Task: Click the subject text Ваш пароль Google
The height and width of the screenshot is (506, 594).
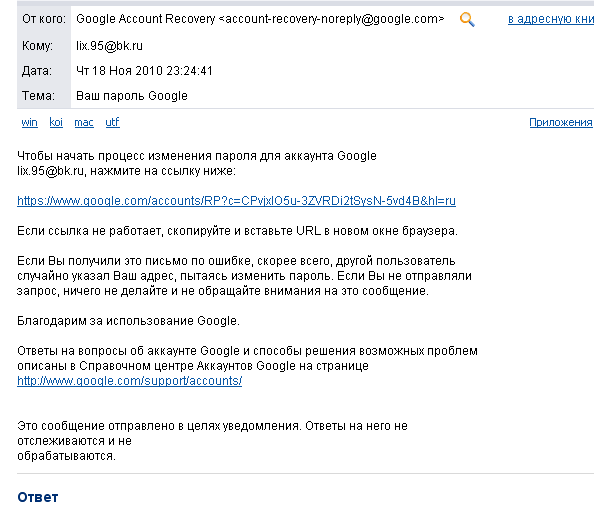Action: coord(132,96)
